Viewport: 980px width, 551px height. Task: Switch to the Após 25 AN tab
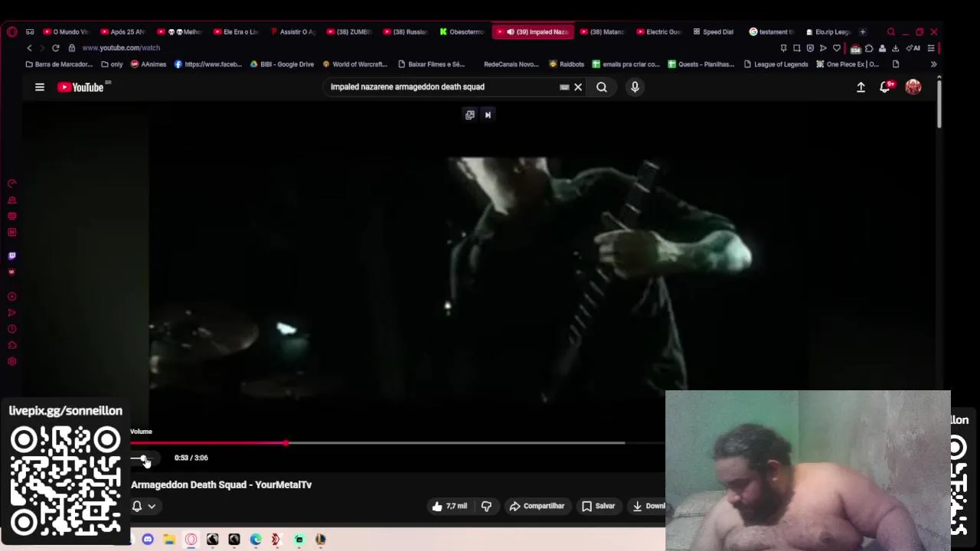click(123, 31)
